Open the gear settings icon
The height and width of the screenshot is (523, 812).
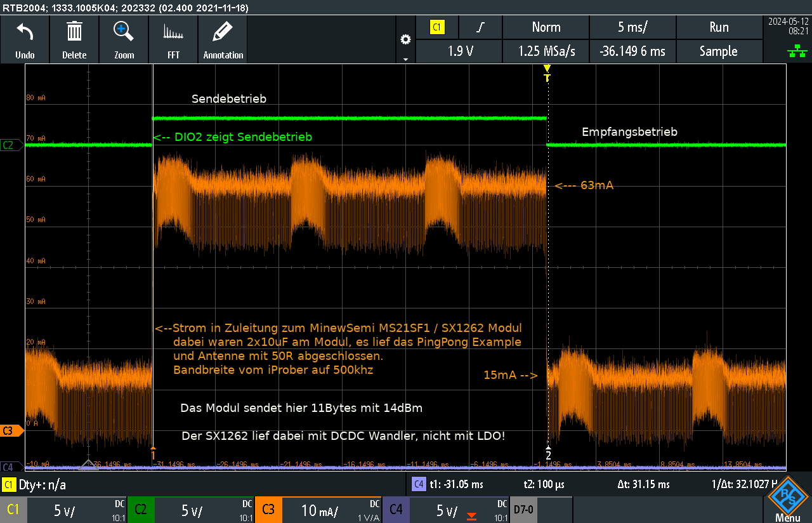[x=405, y=39]
